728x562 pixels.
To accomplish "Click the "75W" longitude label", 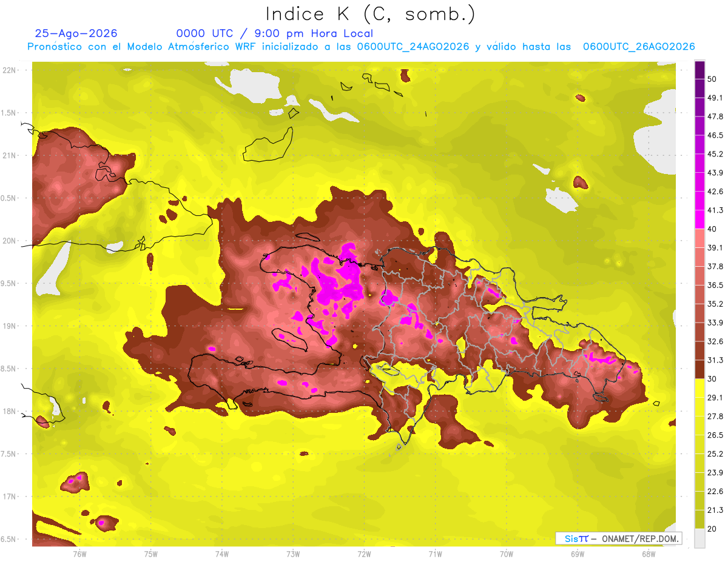I will [x=150, y=554].
